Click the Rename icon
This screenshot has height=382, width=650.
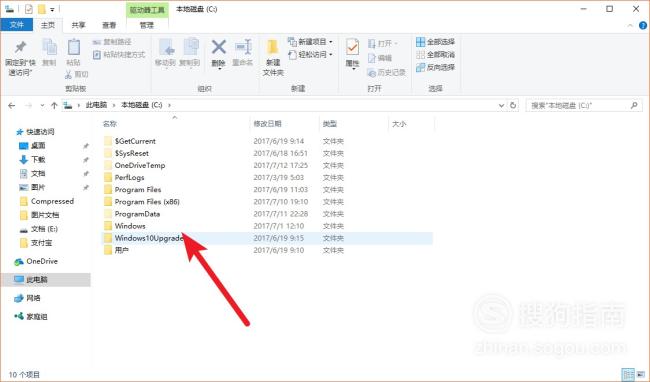coord(243,47)
